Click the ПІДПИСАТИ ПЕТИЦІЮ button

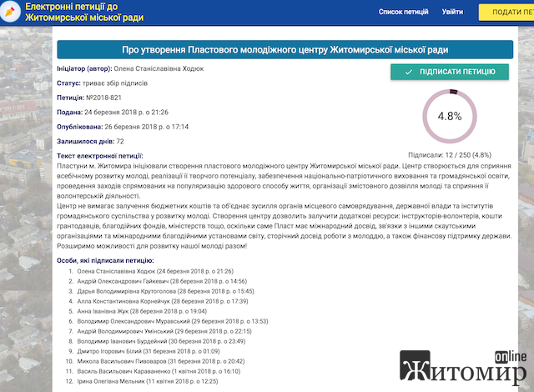pos(450,72)
